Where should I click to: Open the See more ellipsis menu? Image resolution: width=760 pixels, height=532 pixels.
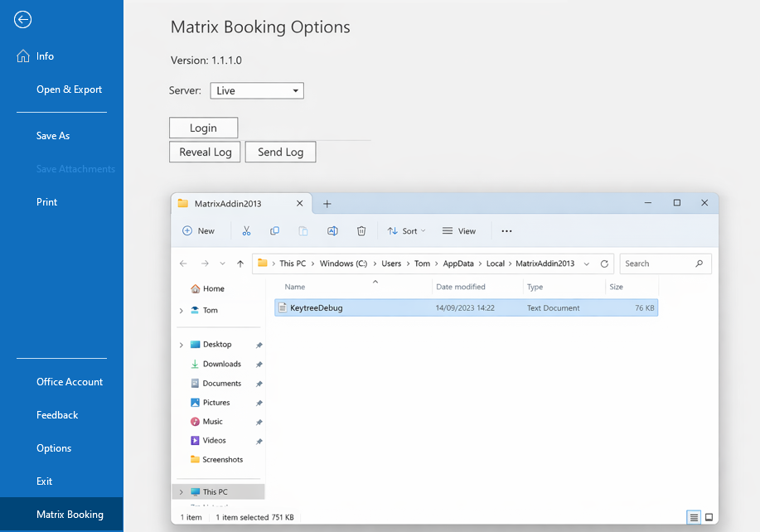506,230
